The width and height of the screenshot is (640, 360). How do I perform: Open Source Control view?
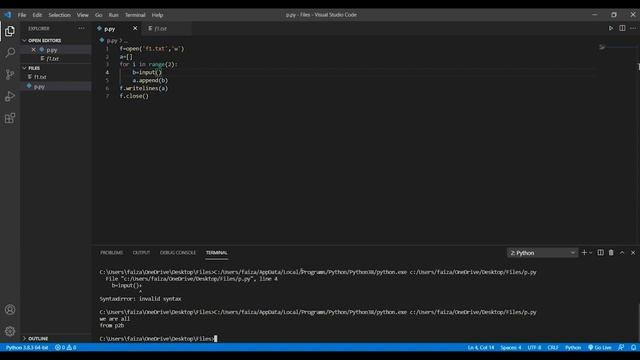point(10,74)
